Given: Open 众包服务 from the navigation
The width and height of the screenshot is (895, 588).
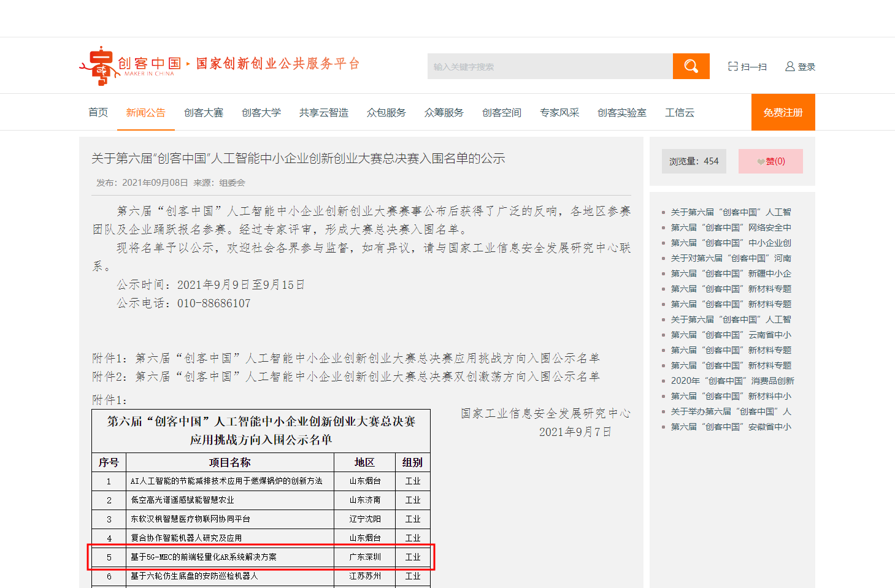Looking at the screenshot, I should (386, 112).
